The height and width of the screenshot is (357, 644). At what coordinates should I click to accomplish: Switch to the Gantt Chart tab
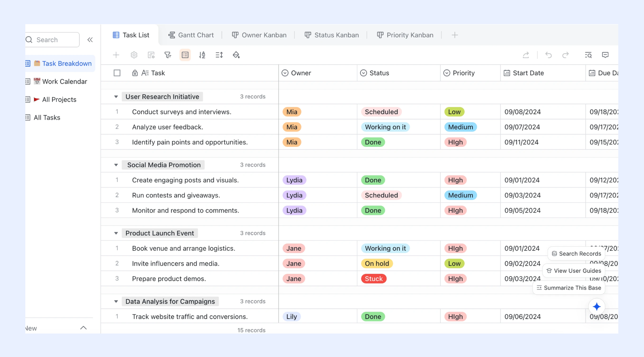pyautogui.click(x=191, y=35)
